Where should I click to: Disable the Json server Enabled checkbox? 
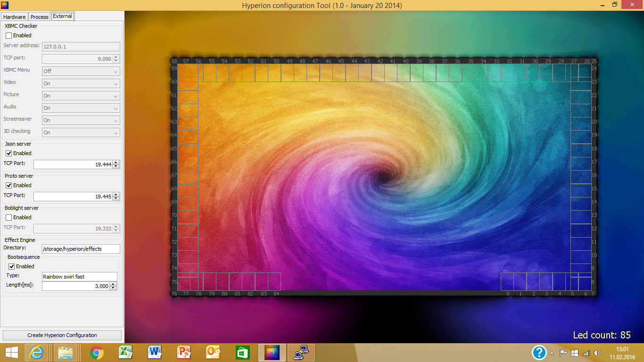[x=8, y=153]
